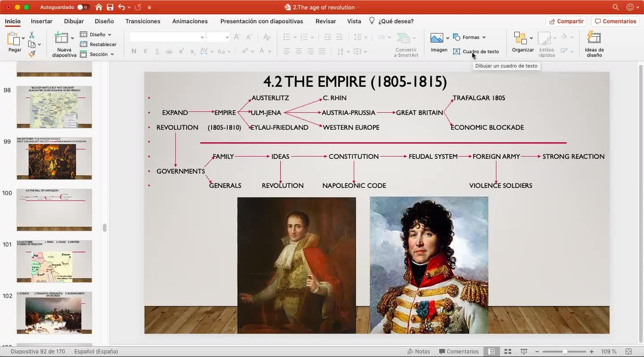Justify the paragraph text

[x=322, y=51]
